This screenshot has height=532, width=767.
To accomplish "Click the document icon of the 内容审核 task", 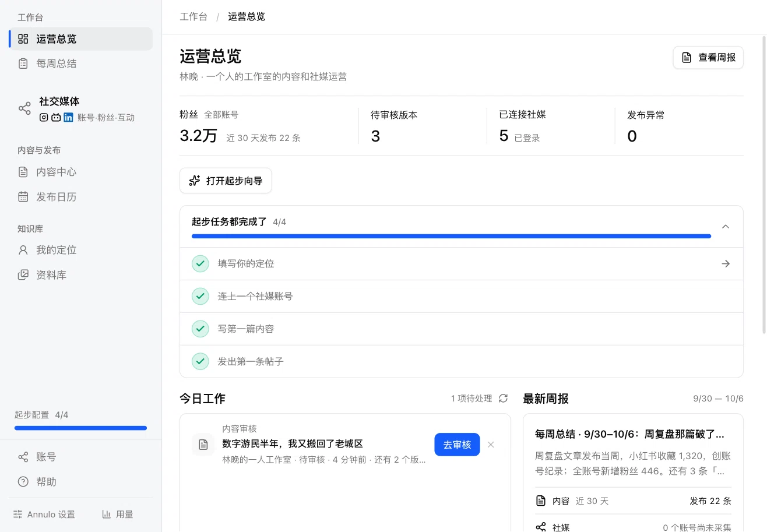I will click(203, 445).
